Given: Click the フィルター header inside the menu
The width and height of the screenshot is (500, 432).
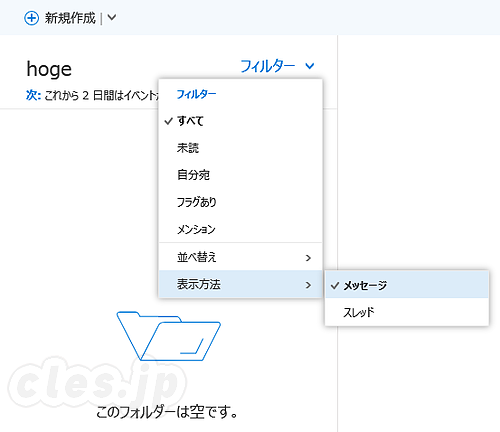Looking at the screenshot, I should pos(196,94).
